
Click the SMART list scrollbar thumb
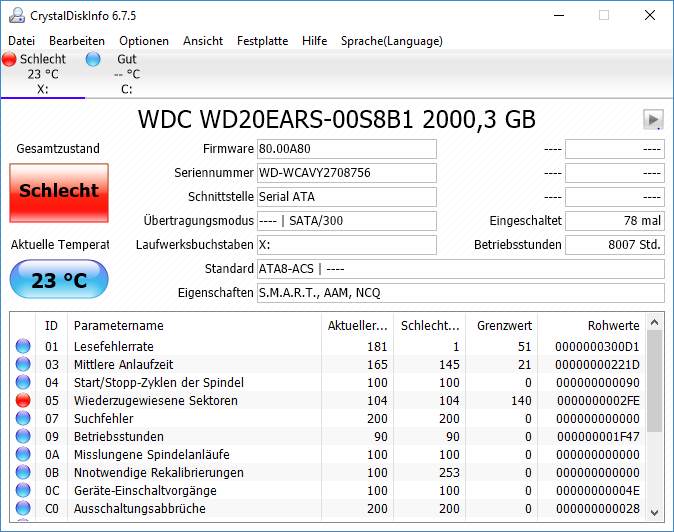pos(655,382)
